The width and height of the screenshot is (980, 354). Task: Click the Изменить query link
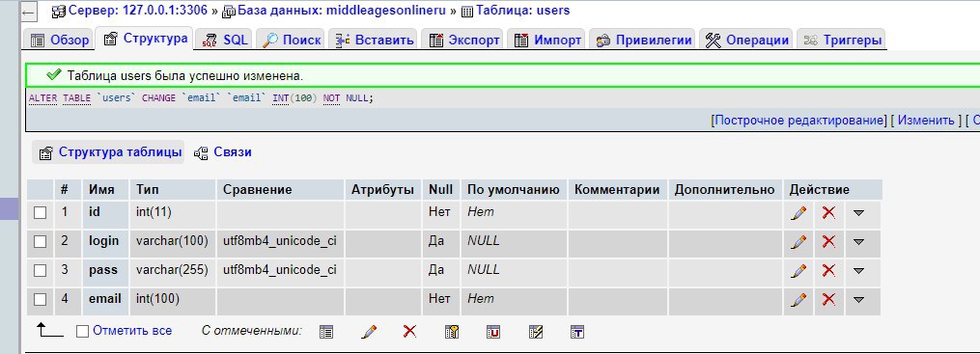(x=926, y=121)
